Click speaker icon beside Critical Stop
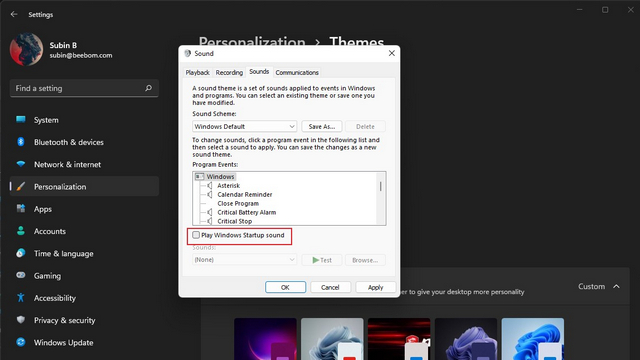Viewport: 640px width, 360px height. pyautogui.click(x=209, y=221)
